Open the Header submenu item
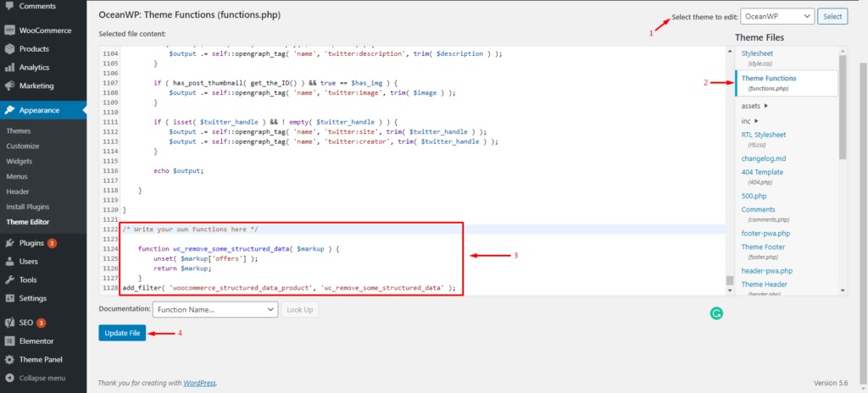 pyautogui.click(x=18, y=191)
